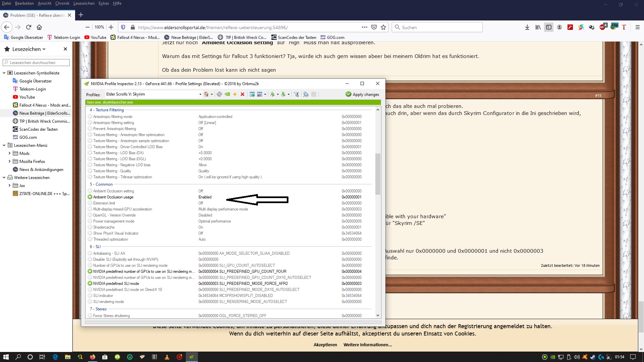This screenshot has width=644, height=362.
Task: Click the green NVIDIA restore defaults icon
Action: 227,94
